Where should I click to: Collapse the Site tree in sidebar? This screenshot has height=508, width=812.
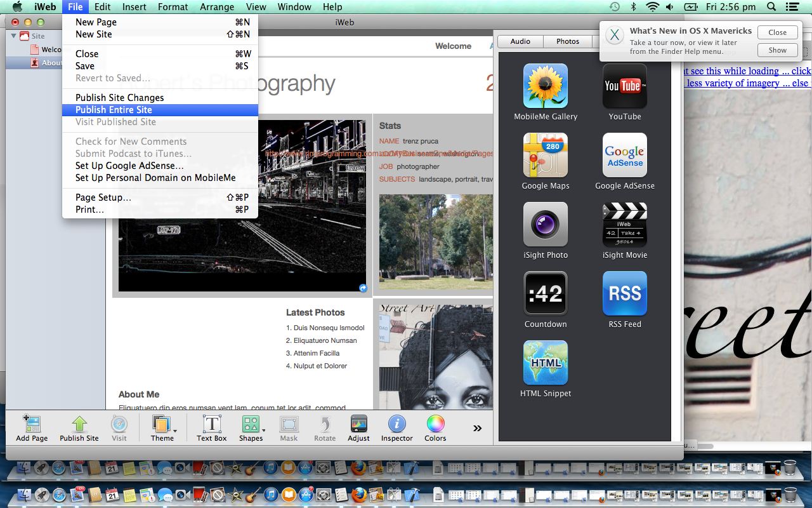click(14, 36)
